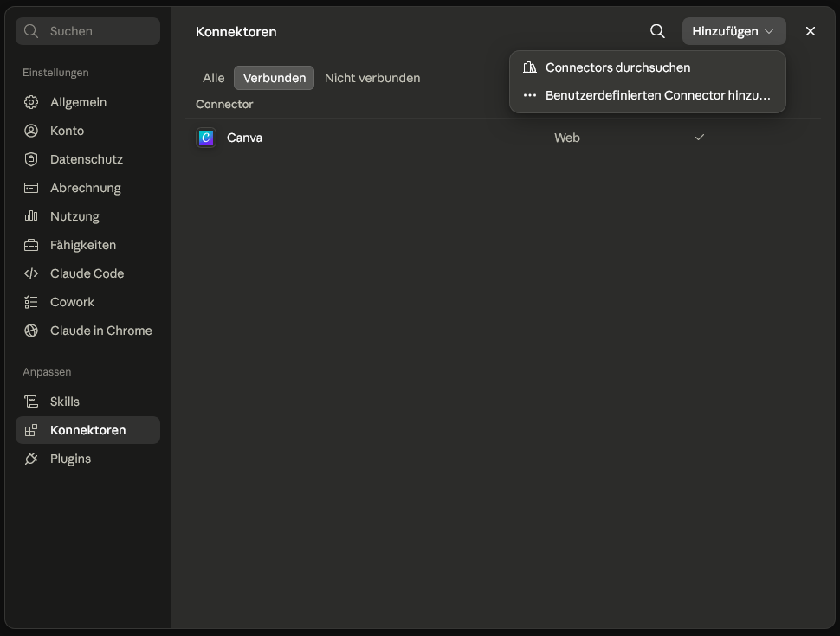
Task: Choose Benutzerdefinierten Connector hinzufügen entry
Action: point(647,95)
